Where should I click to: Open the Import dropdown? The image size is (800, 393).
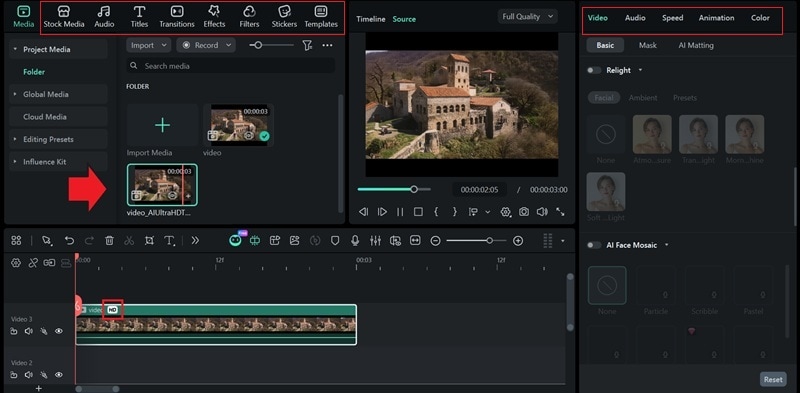[148, 45]
